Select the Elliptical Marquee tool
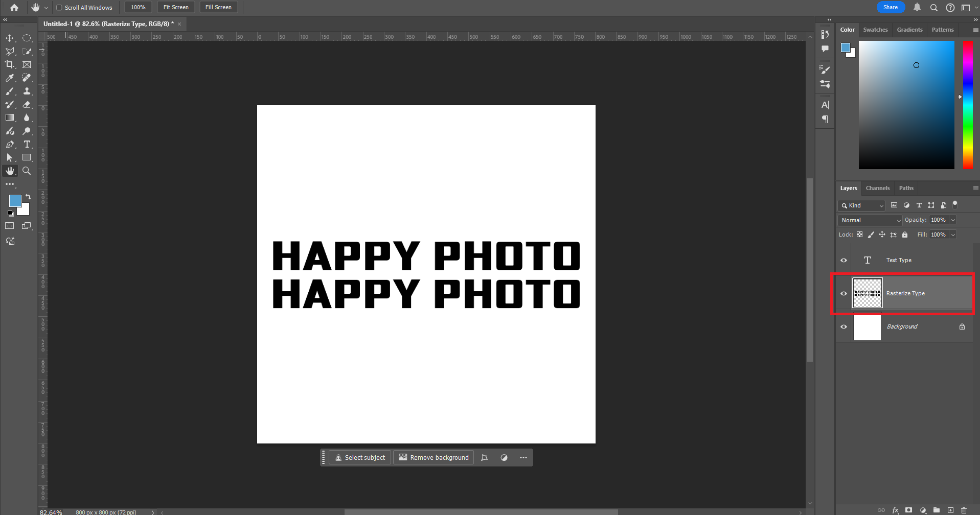The height and width of the screenshot is (515, 980). point(27,38)
